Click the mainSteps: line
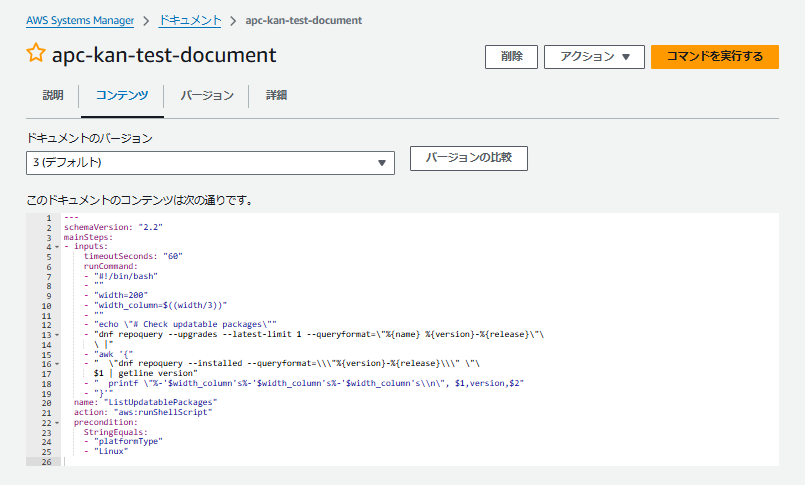 [88, 237]
